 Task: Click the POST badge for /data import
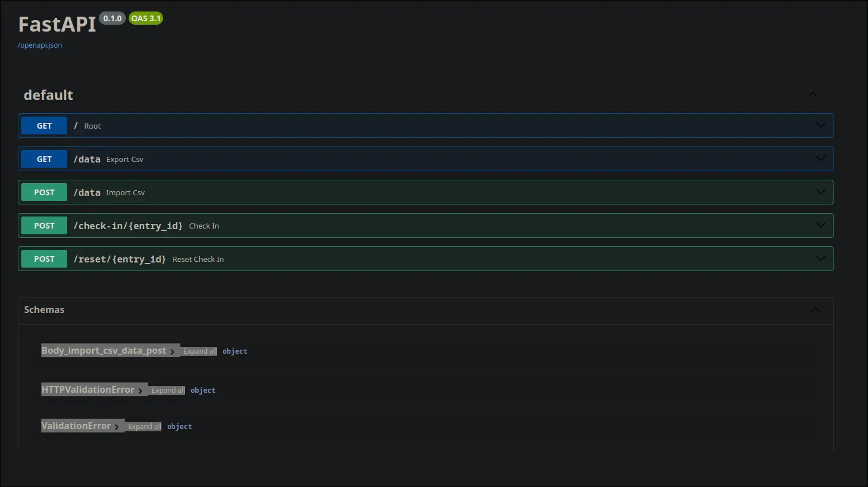tap(44, 192)
